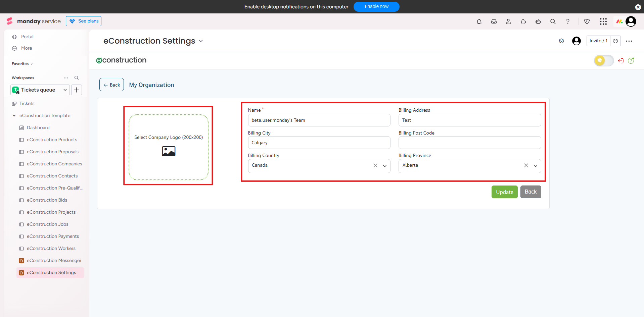
Task: Open the help question mark icon
Action: 568,21
